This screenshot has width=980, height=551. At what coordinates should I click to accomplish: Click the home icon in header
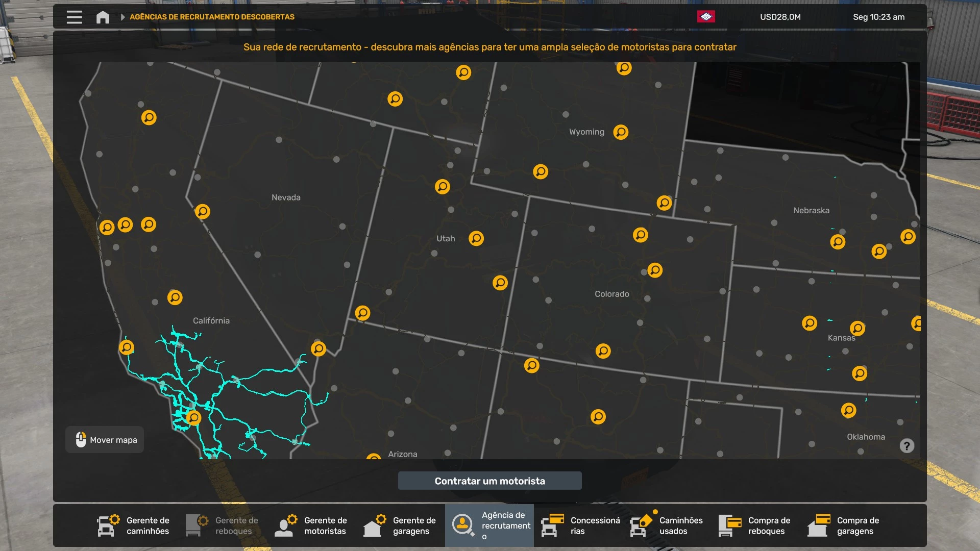click(103, 17)
